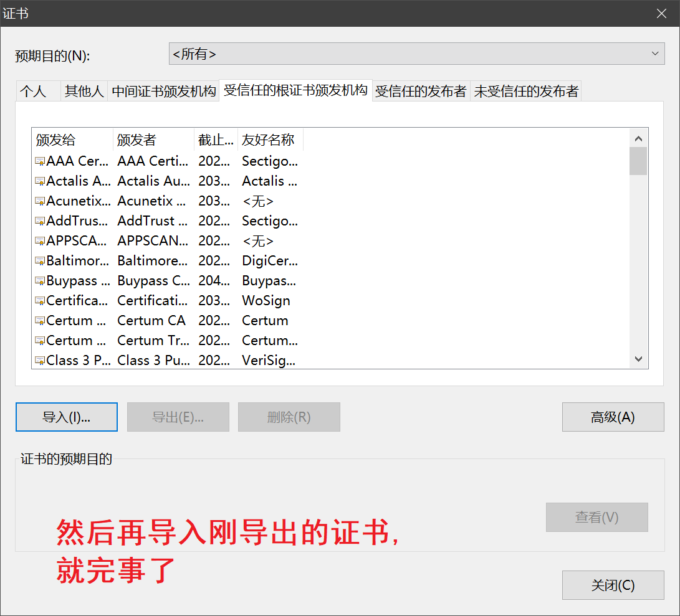Click the 删除(R) button
Screen dimensions: 680x616
(x=289, y=417)
